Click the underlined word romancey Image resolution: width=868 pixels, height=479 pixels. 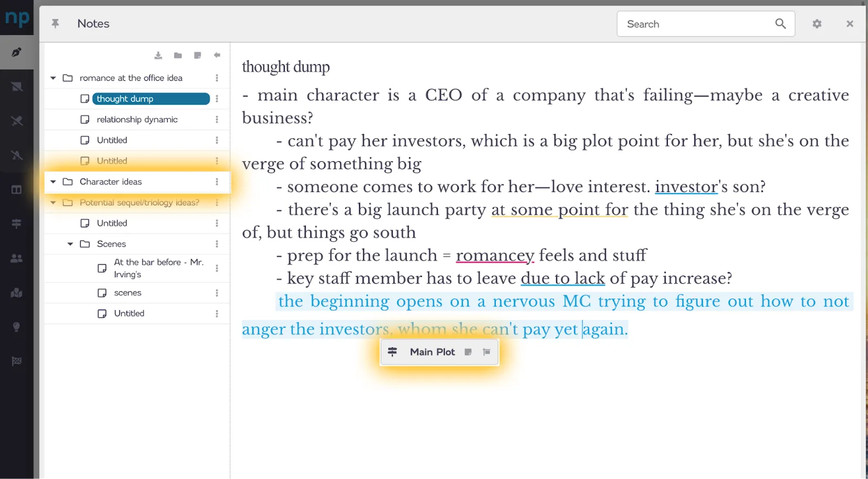[495, 256]
